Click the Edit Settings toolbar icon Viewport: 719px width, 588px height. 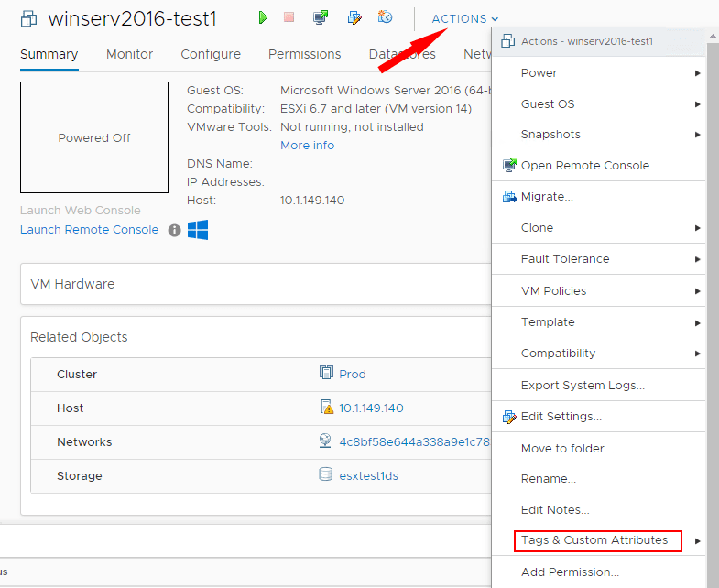coord(354,18)
